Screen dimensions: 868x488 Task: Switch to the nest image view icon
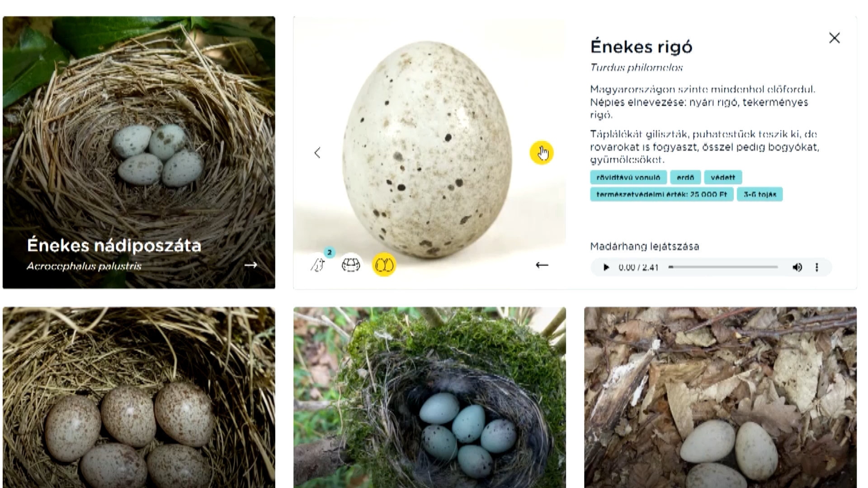pyautogui.click(x=351, y=265)
